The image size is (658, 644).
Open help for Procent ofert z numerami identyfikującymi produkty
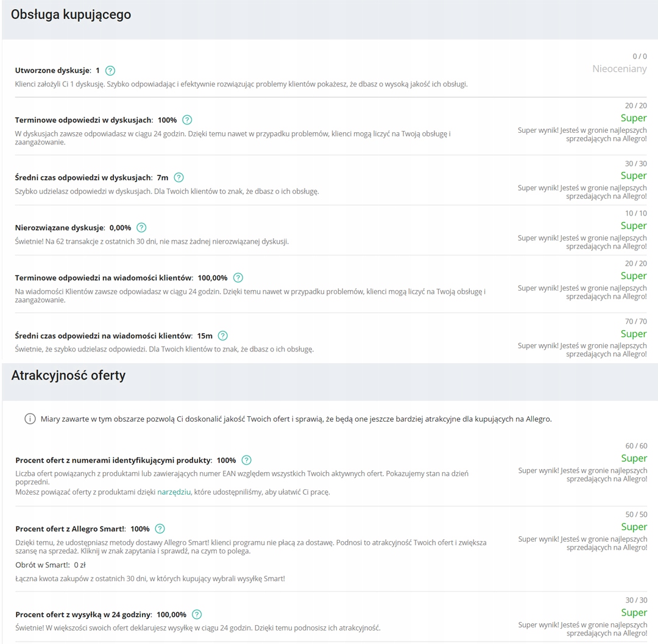[x=246, y=461]
